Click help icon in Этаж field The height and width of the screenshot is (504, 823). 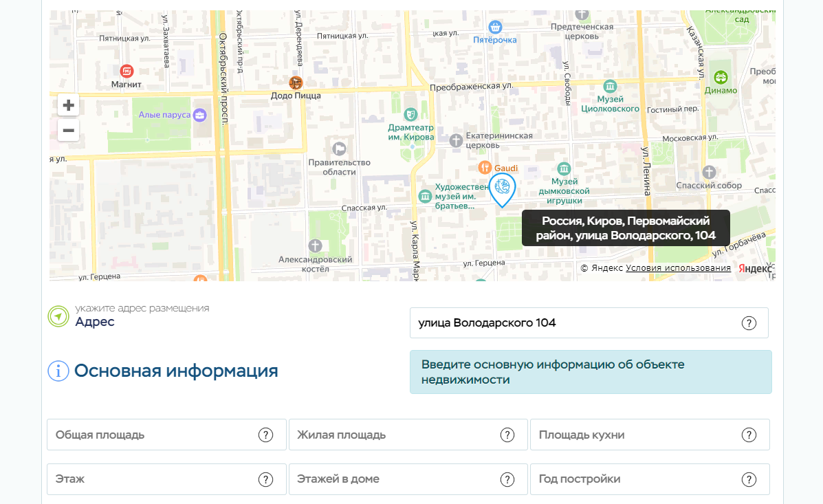point(265,479)
